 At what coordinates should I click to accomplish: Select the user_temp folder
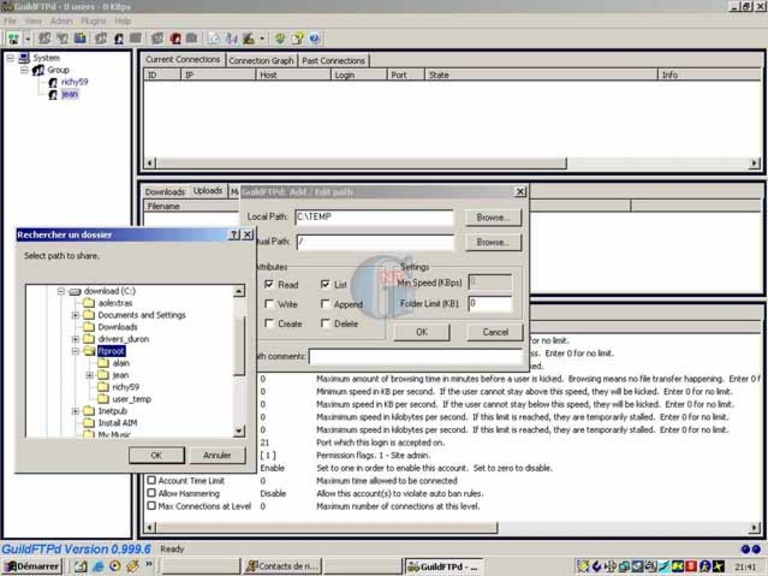click(x=132, y=399)
